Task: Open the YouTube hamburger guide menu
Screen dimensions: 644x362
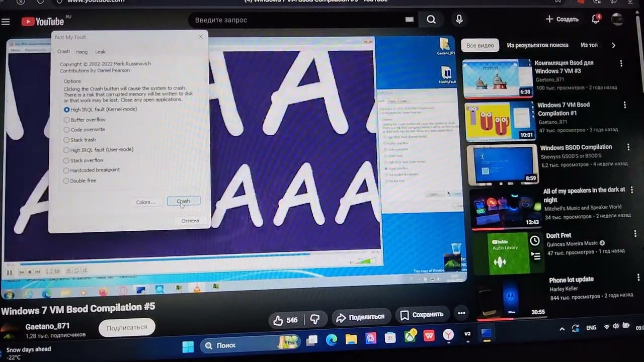Action: [6, 22]
